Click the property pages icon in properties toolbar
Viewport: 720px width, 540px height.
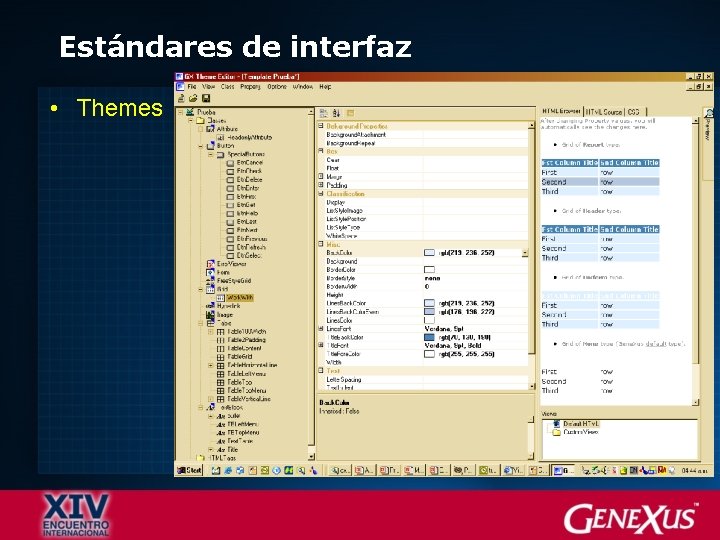pos(351,113)
